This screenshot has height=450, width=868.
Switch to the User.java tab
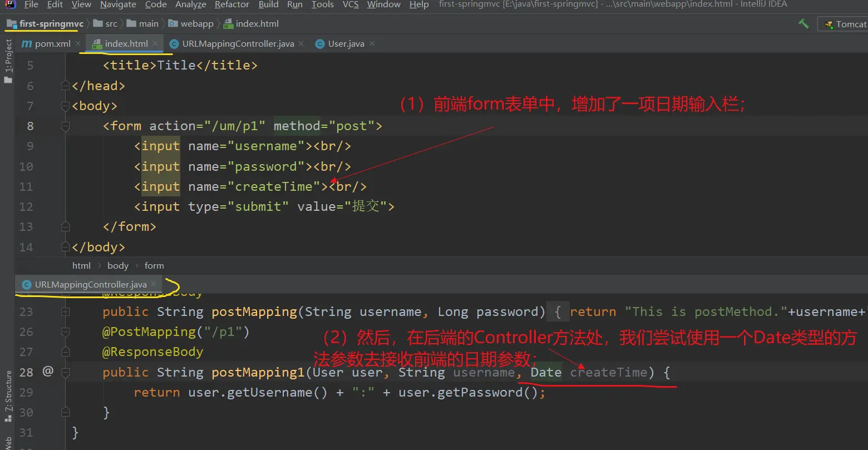pos(346,43)
